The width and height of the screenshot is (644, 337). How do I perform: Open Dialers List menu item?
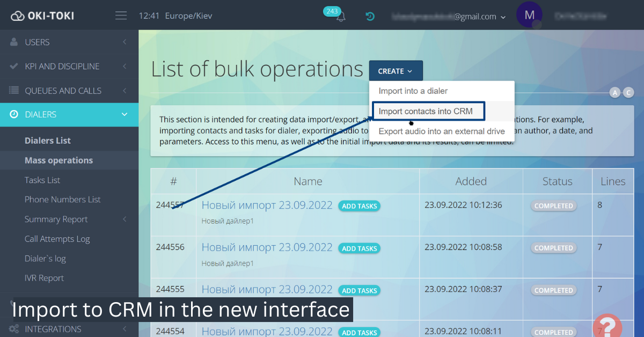click(x=48, y=141)
